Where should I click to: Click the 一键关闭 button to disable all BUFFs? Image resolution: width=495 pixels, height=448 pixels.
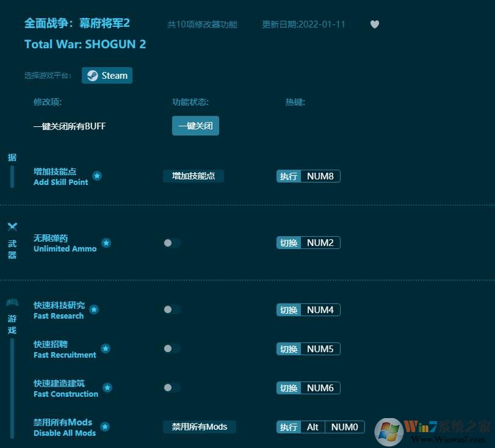(x=195, y=126)
